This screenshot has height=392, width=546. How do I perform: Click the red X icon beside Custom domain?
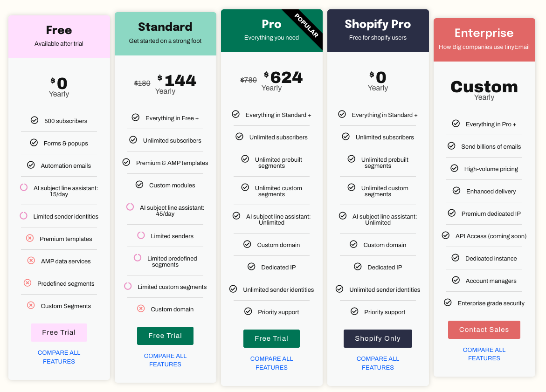tap(141, 309)
